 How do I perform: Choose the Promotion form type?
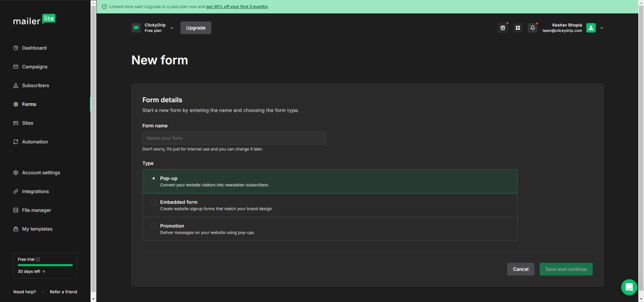click(153, 226)
